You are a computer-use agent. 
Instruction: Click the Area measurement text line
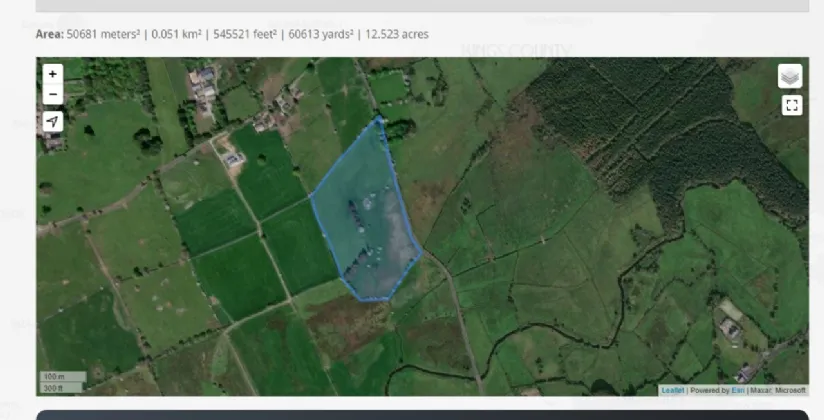[x=232, y=34]
